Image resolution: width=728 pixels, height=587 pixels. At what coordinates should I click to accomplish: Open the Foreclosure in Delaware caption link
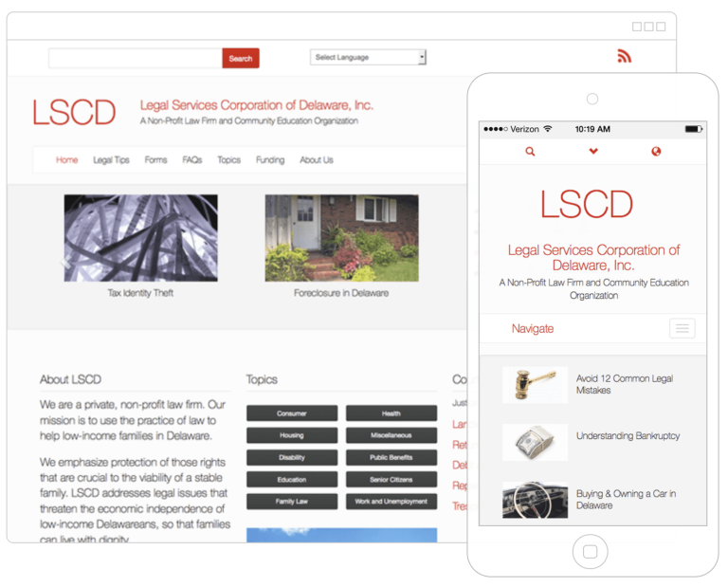pyautogui.click(x=341, y=293)
